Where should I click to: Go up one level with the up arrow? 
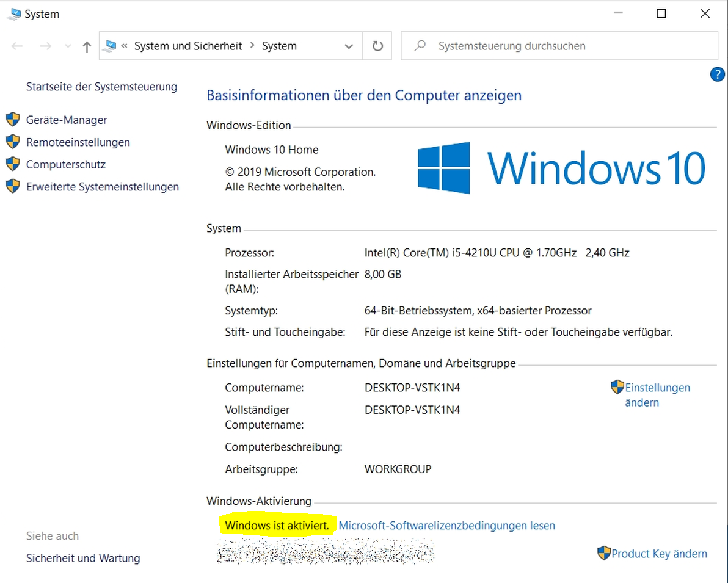click(x=87, y=46)
